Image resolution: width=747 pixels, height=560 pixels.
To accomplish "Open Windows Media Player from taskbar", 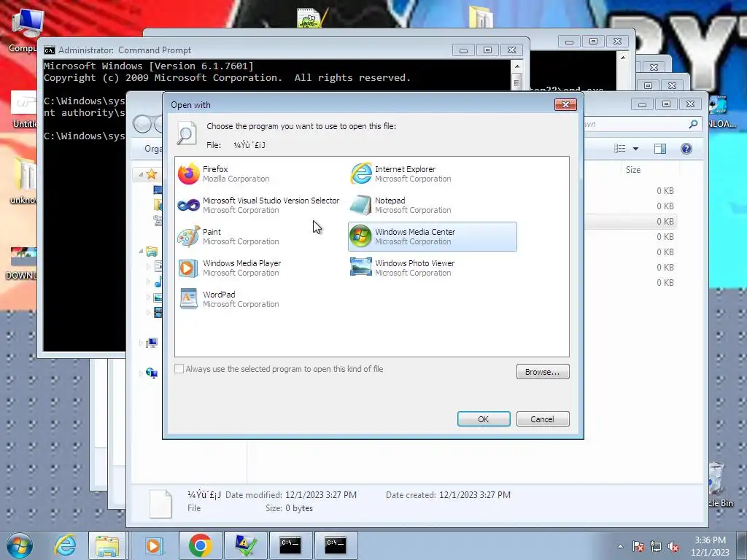I will (x=153, y=545).
